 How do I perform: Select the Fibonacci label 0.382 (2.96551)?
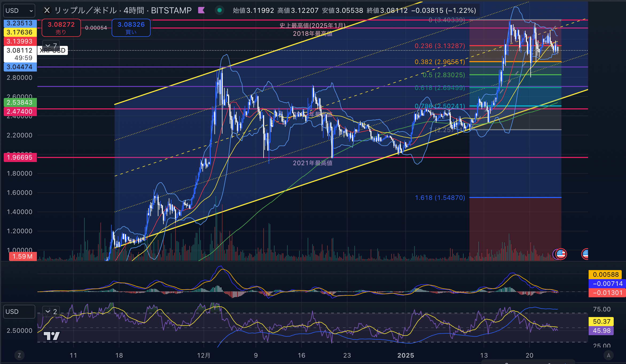click(x=440, y=62)
